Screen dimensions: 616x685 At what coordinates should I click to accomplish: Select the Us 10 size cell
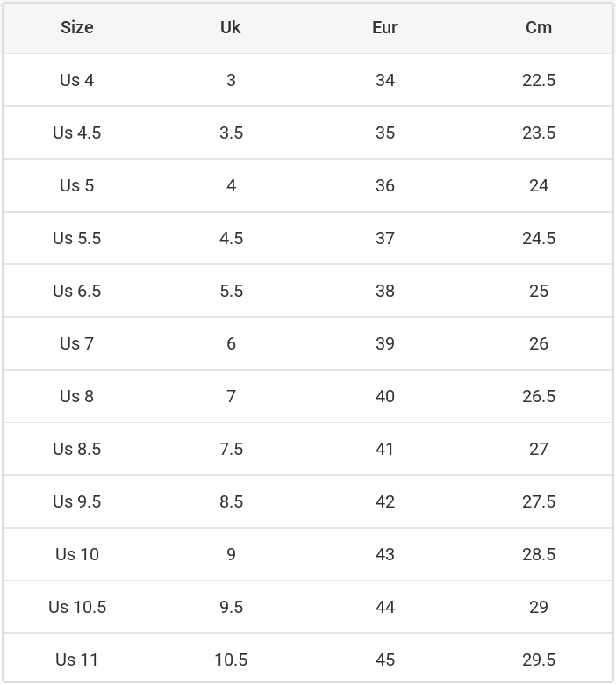pos(77,554)
